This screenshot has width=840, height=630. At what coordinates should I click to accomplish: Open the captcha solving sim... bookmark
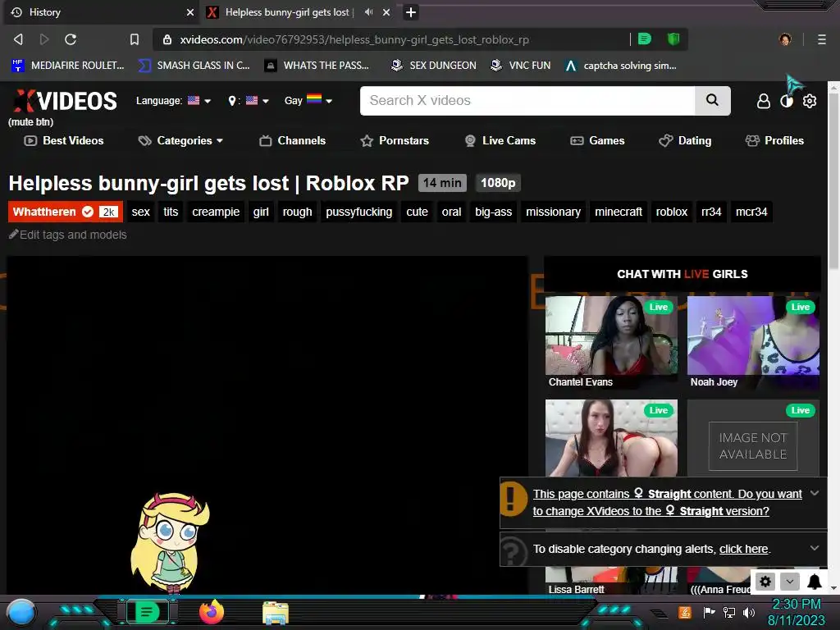tap(621, 66)
